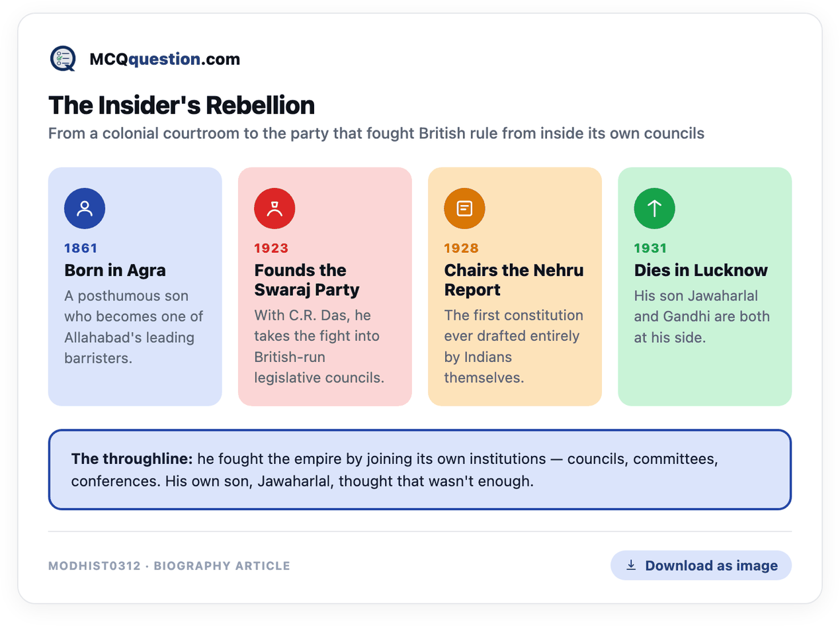Click the download arrow icon

631,565
